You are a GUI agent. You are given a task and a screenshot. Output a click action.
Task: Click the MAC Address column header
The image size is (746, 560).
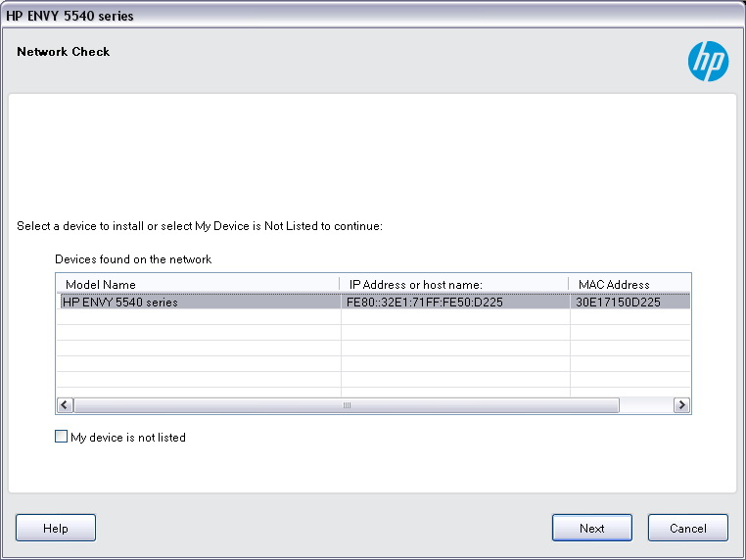pos(614,285)
